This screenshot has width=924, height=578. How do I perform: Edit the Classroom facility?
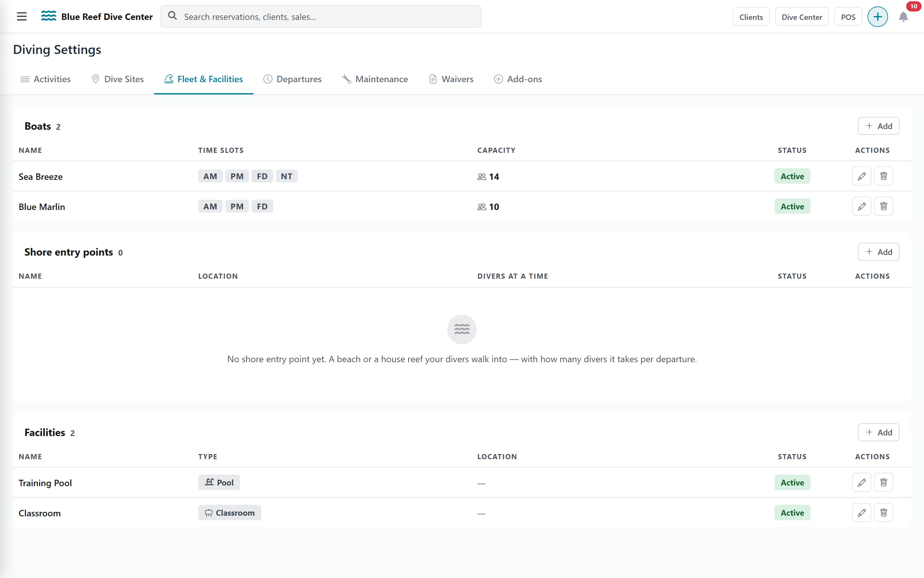(861, 512)
